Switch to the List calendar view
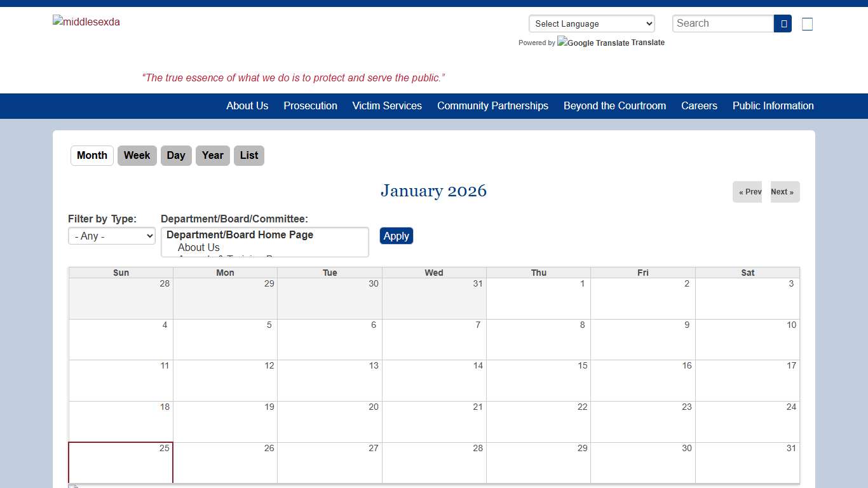The image size is (868, 488). pyautogui.click(x=248, y=155)
